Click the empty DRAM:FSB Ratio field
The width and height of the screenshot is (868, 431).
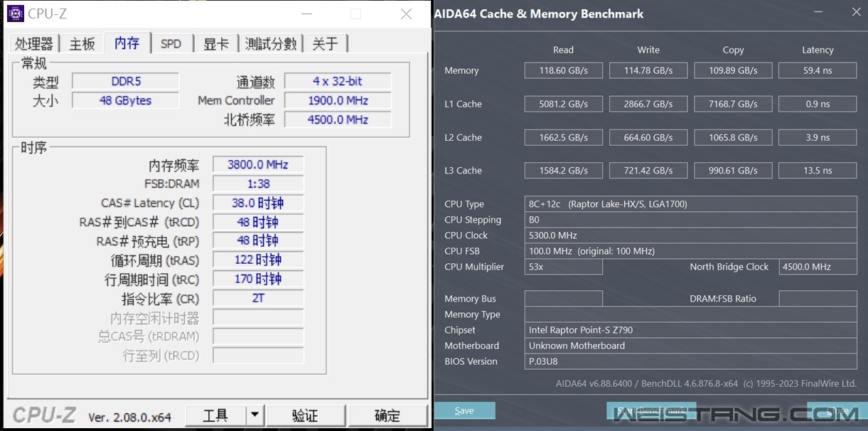tap(818, 299)
